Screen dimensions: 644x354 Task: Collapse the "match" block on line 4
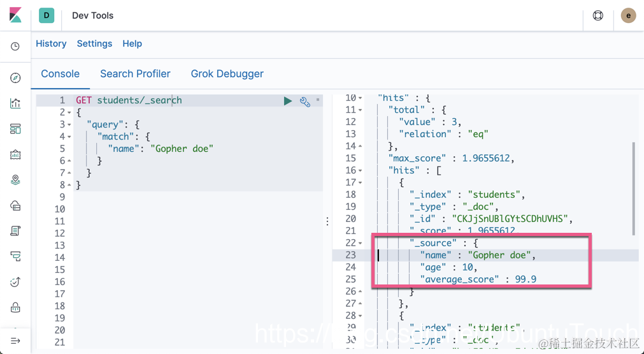(x=69, y=136)
